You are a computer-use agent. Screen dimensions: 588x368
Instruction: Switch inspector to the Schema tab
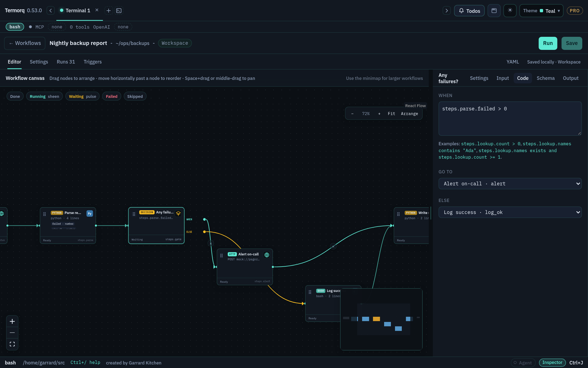pyautogui.click(x=546, y=78)
